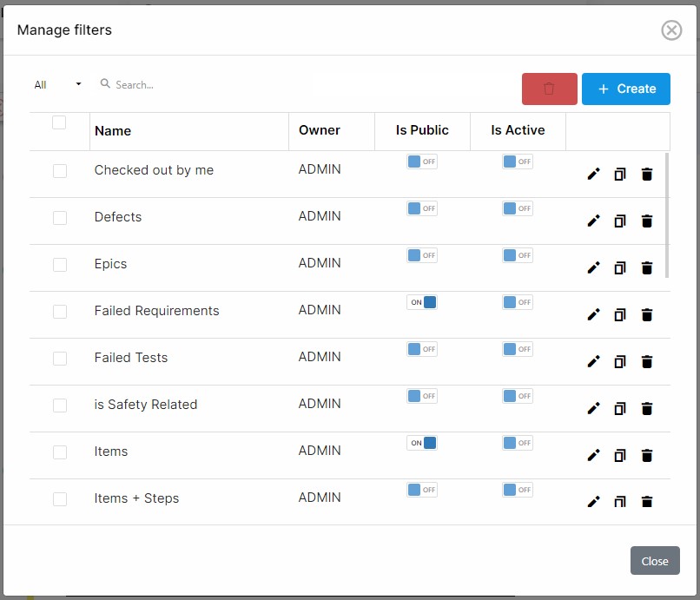The width and height of the screenshot is (700, 600).
Task: Delete the 'is Safety Related' filter
Action: tap(646, 409)
